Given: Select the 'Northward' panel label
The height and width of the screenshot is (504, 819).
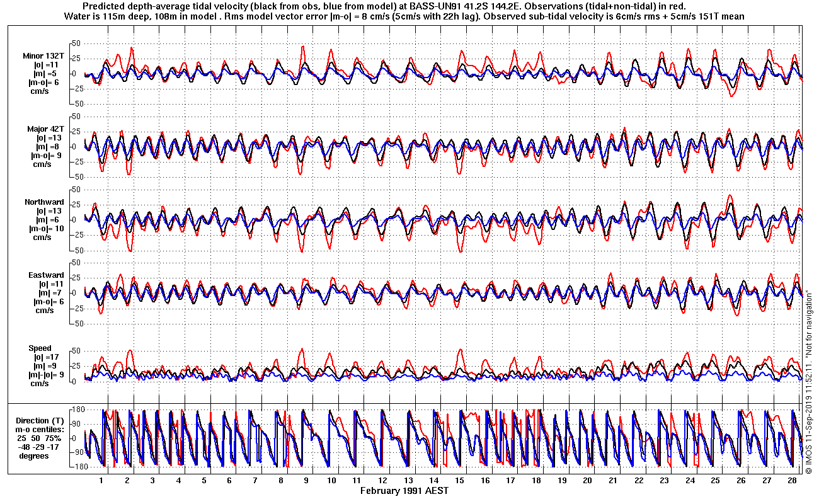Looking at the screenshot, I should tap(44, 202).
